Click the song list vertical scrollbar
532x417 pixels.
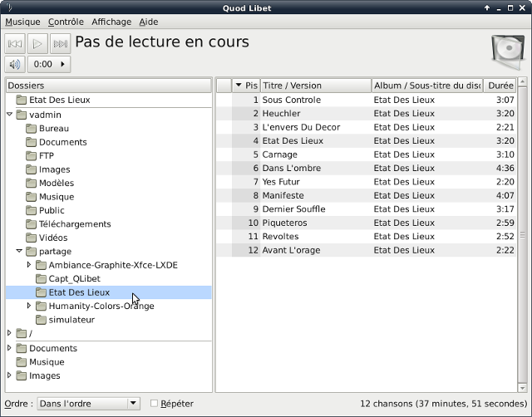click(522, 233)
